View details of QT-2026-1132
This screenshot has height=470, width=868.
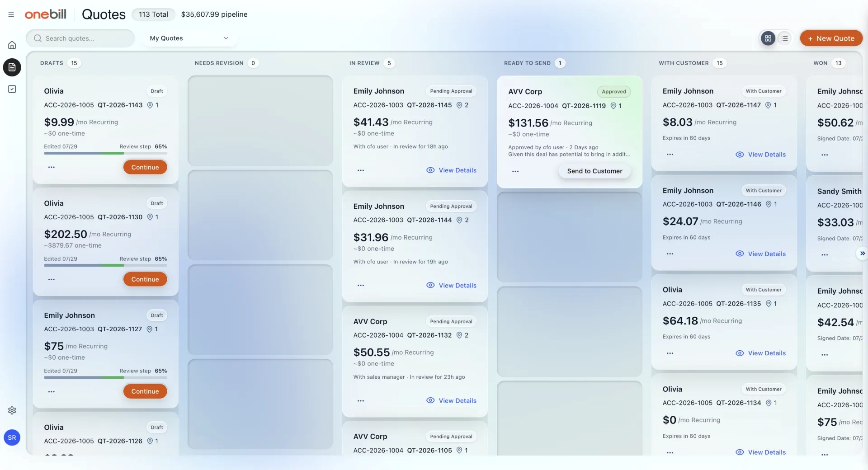[451, 401]
